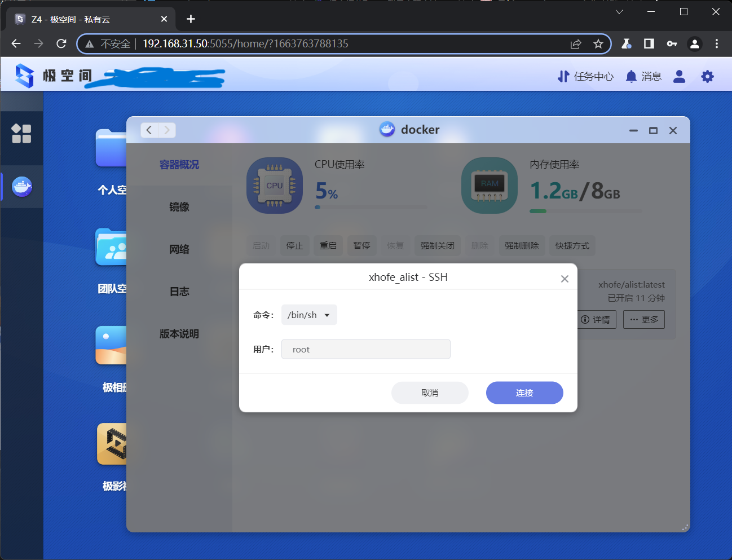Click the docker window resize handle
732x560 pixels.
pos(685,528)
